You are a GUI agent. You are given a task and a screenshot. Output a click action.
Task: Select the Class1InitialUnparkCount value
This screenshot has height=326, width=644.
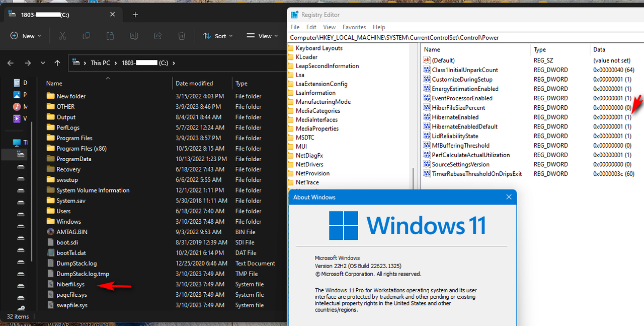(465, 70)
